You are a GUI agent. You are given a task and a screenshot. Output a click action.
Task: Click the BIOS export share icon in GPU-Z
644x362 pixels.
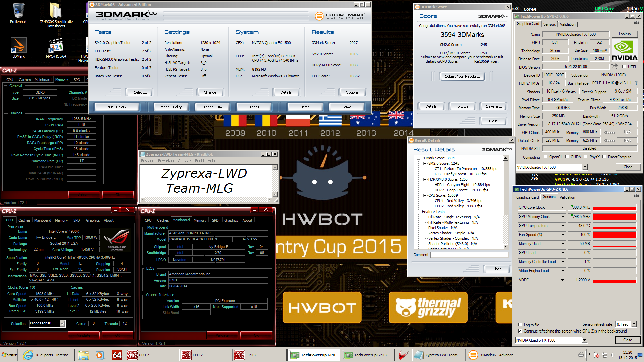(614, 67)
